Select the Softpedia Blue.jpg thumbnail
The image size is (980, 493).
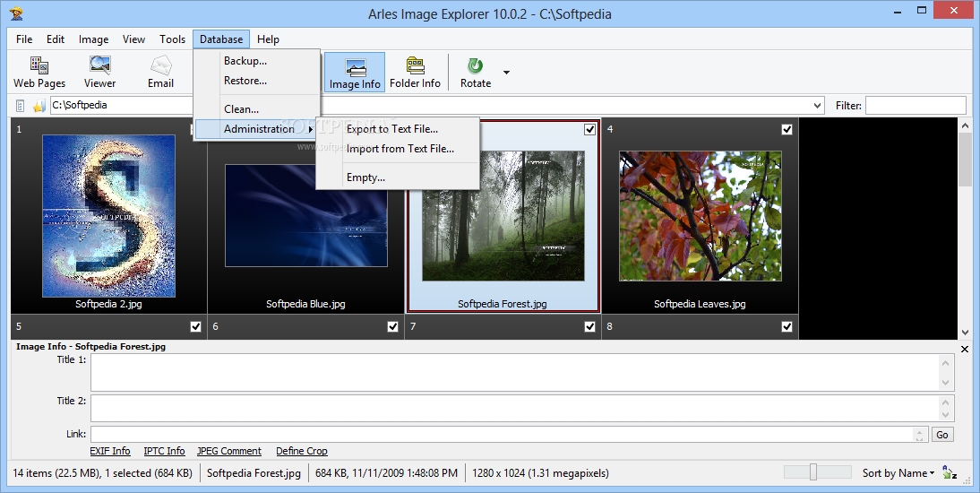[306, 216]
